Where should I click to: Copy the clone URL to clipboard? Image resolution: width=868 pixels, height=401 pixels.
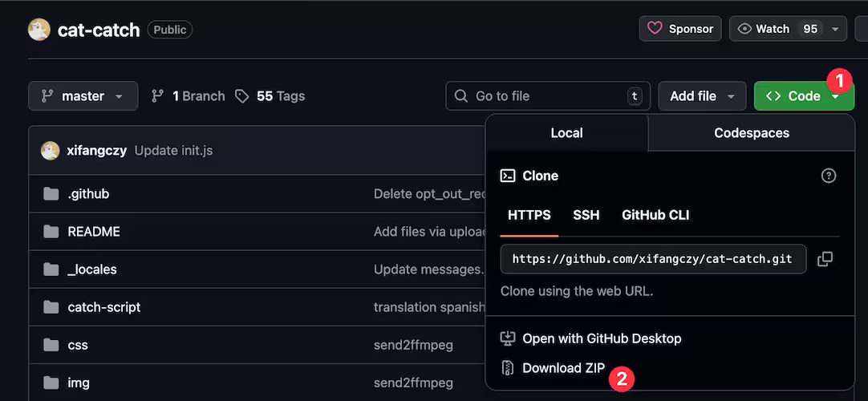[x=825, y=259]
